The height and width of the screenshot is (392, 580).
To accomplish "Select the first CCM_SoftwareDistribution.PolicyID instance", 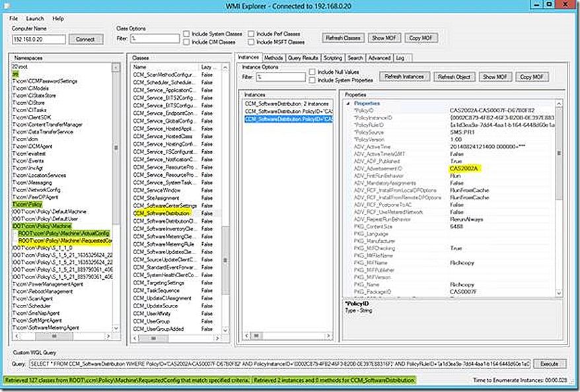I will point(289,112).
